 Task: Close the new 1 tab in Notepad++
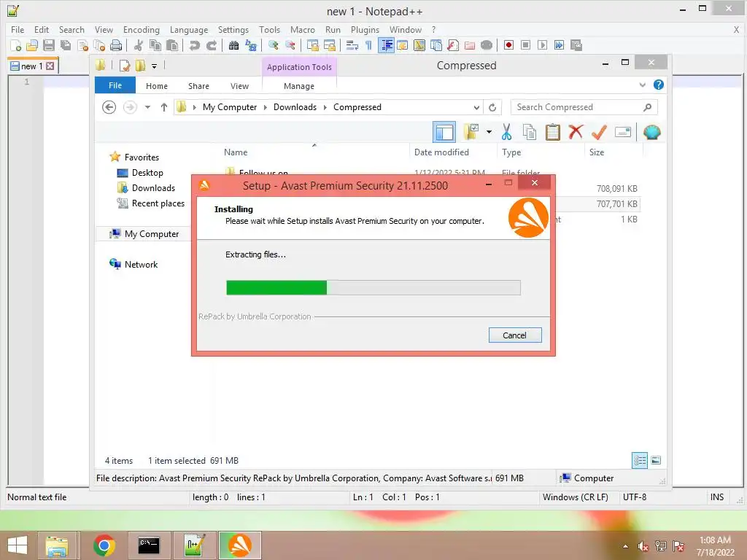[50, 66]
